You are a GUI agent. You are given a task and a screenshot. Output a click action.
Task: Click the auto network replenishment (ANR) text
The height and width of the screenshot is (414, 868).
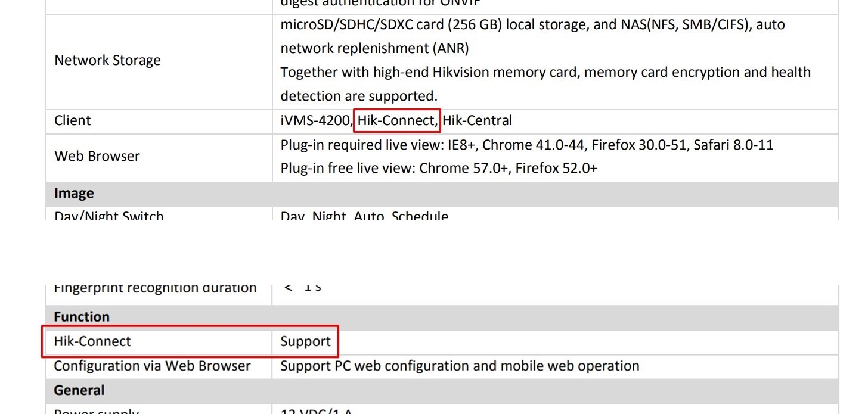(374, 48)
